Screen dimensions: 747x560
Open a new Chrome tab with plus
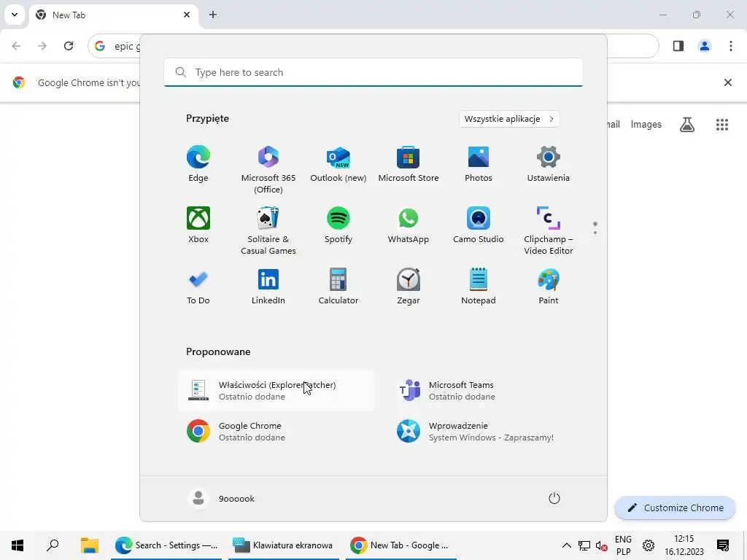213,15
